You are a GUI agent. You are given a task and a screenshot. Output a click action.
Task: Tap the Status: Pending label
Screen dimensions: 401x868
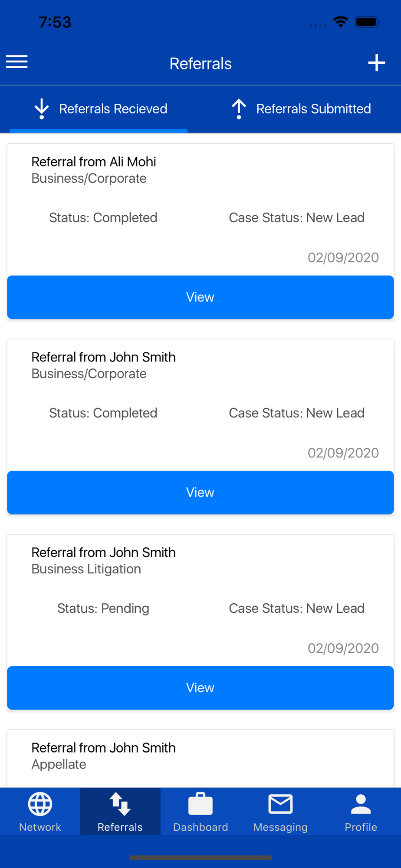103,608
